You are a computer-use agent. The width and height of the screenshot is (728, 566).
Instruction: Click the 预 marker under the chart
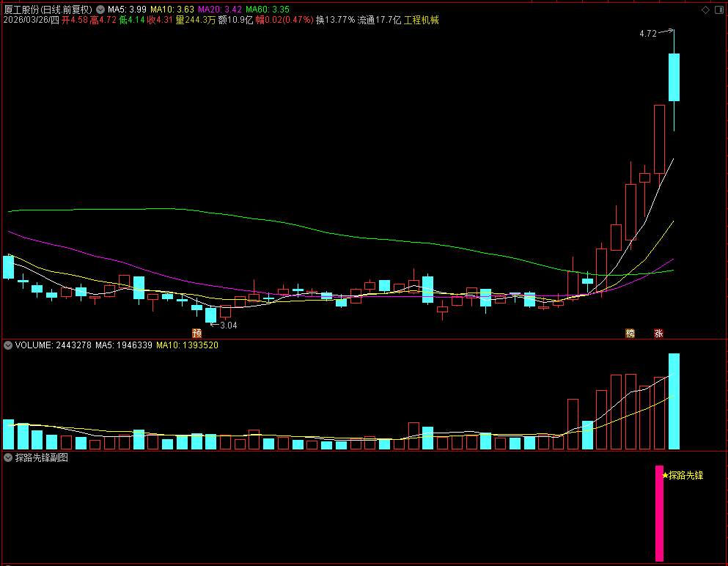(197, 334)
